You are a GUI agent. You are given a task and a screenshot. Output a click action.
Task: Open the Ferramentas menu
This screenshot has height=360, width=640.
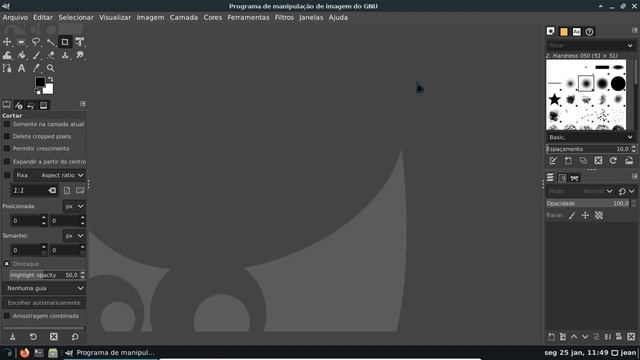pos(248,18)
